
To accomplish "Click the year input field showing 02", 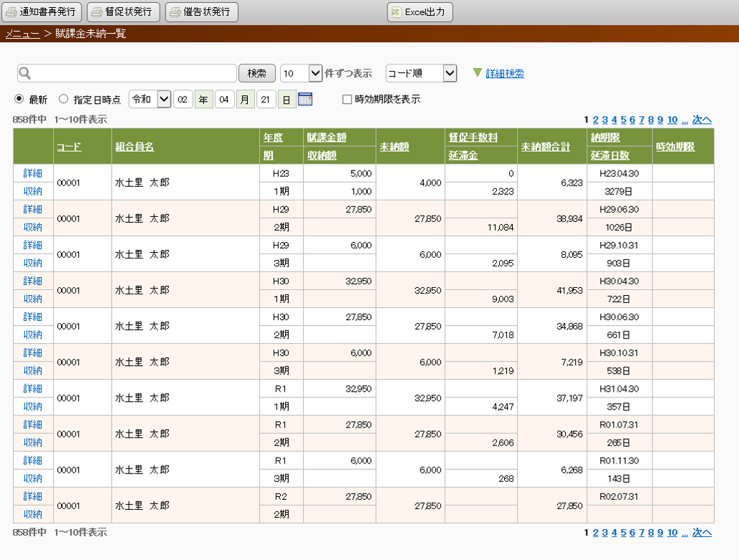I will pos(183,100).
